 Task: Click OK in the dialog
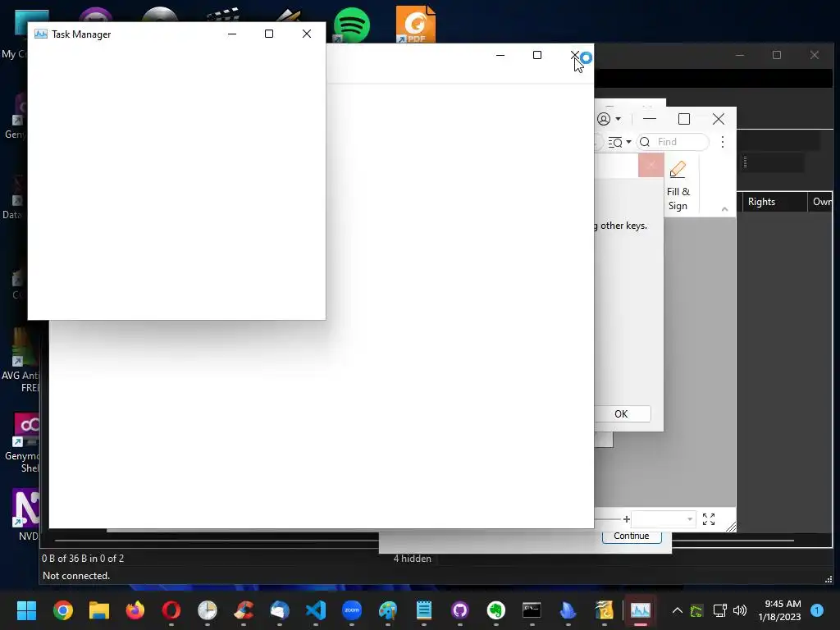point(622,414)
